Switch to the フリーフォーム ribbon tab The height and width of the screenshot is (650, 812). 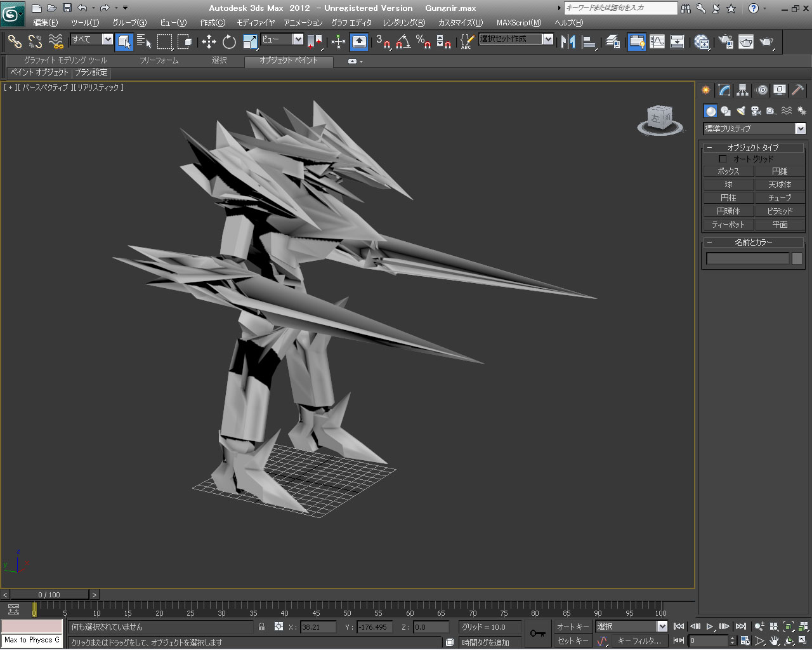pos(159,60)
